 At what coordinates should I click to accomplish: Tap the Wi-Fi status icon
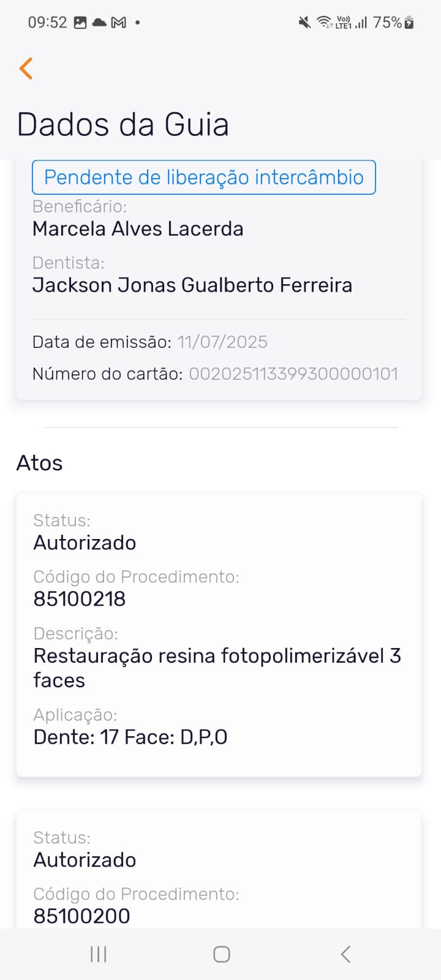point(323,23)
